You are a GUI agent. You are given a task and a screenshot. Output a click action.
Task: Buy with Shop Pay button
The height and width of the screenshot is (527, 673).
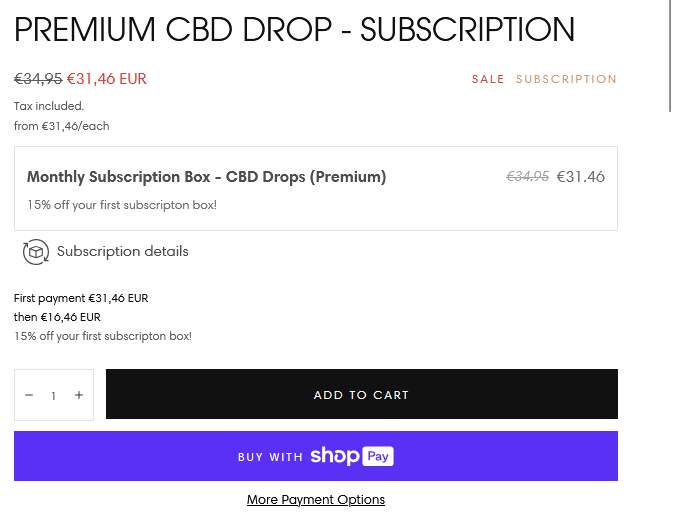[316, 456]
